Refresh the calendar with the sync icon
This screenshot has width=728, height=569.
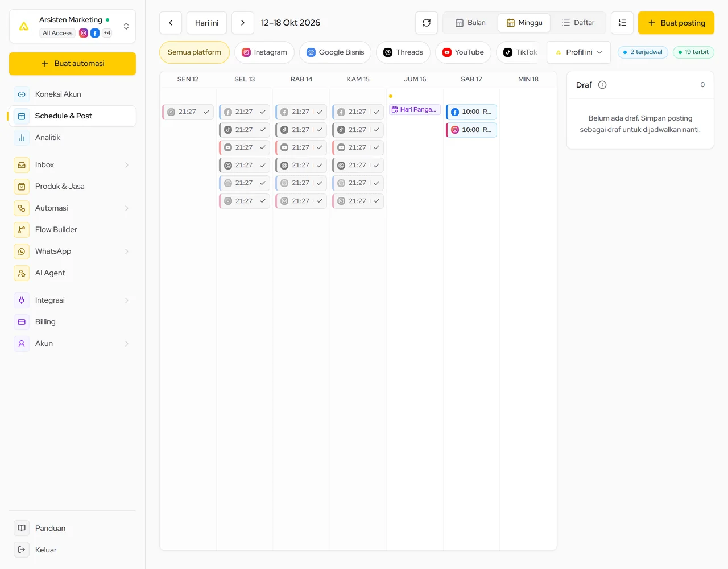click(427, 23)
